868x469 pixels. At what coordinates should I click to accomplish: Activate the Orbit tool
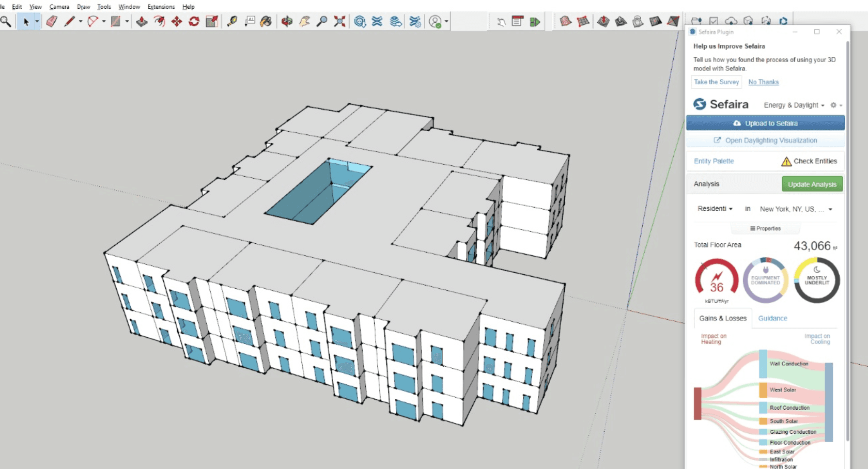[286, 22]
